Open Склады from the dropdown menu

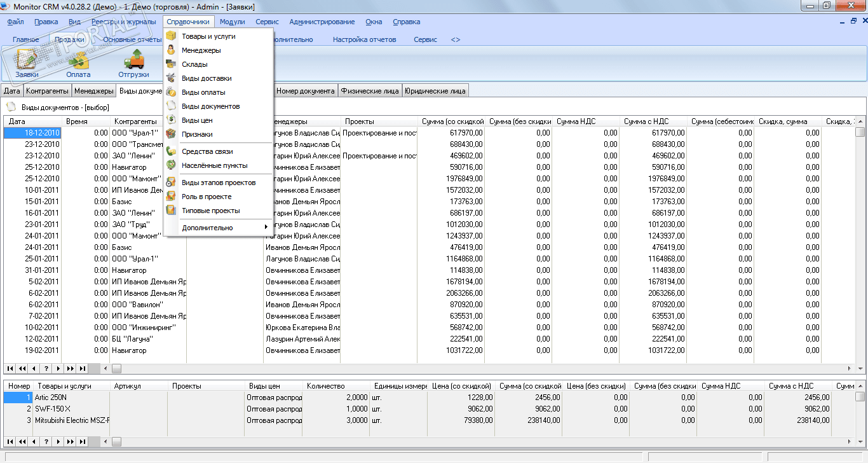[194, 64]
